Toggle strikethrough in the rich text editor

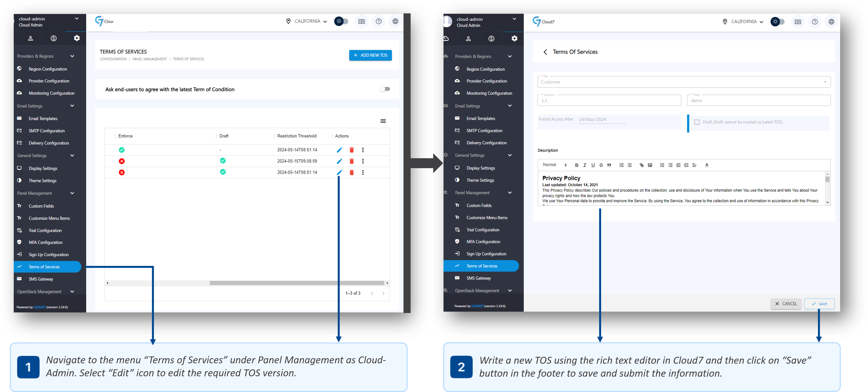pos(601,165)
